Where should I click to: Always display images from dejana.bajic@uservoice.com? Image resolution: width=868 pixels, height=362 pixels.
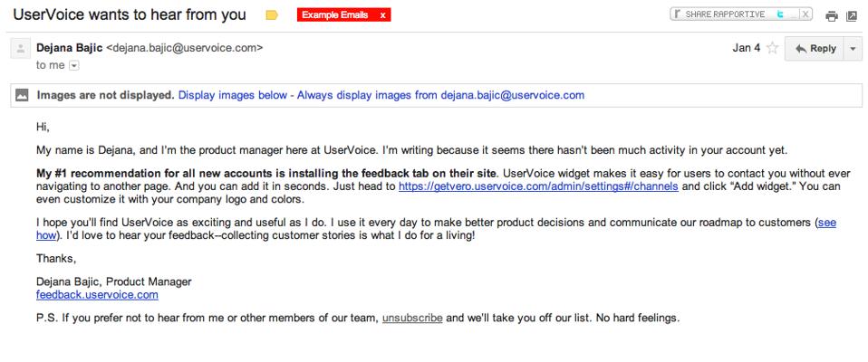click(x=440, y=95)
